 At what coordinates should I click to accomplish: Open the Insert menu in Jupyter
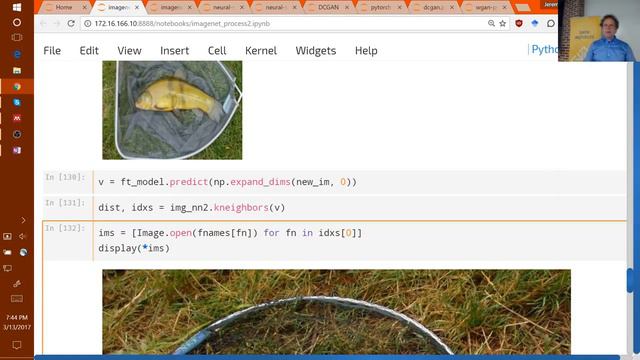click(175, 51)
